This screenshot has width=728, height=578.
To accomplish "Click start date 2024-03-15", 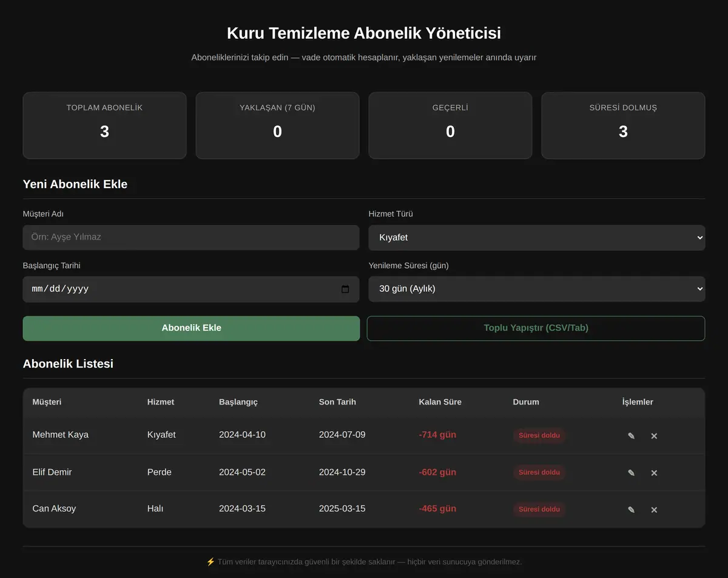I will coord(242,508).
